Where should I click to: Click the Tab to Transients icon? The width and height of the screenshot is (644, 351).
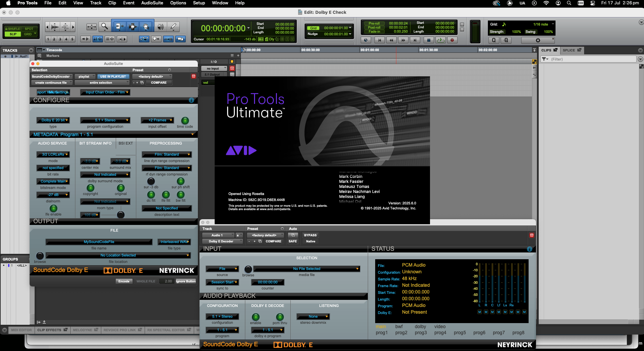85,39
